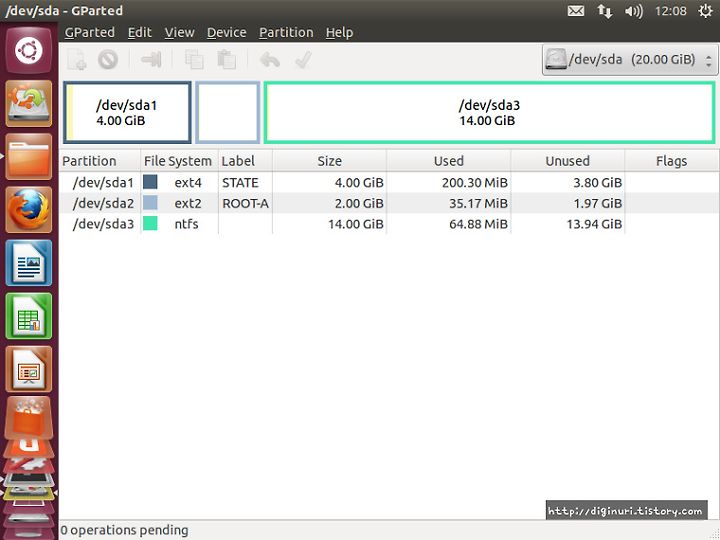Launch LibreOffice Writer from the launcher

tap(28, 263)
